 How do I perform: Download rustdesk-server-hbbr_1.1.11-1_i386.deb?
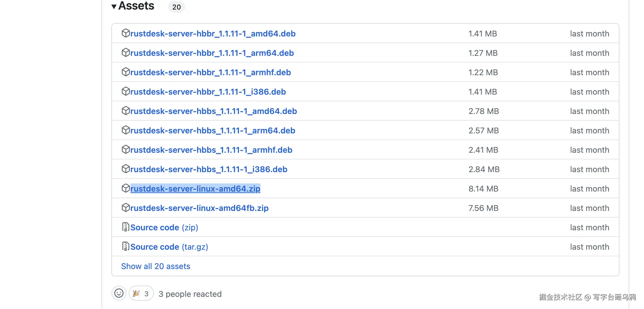tap(208, 92)
